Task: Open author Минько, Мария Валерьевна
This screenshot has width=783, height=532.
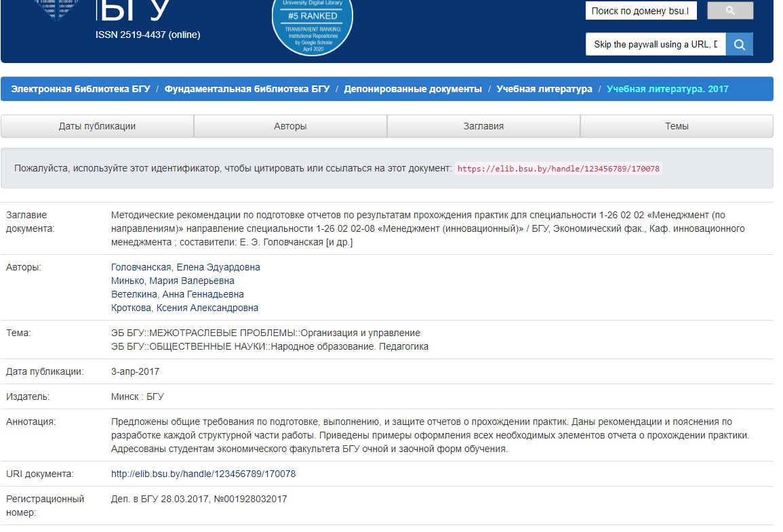Action: (172, 281)
